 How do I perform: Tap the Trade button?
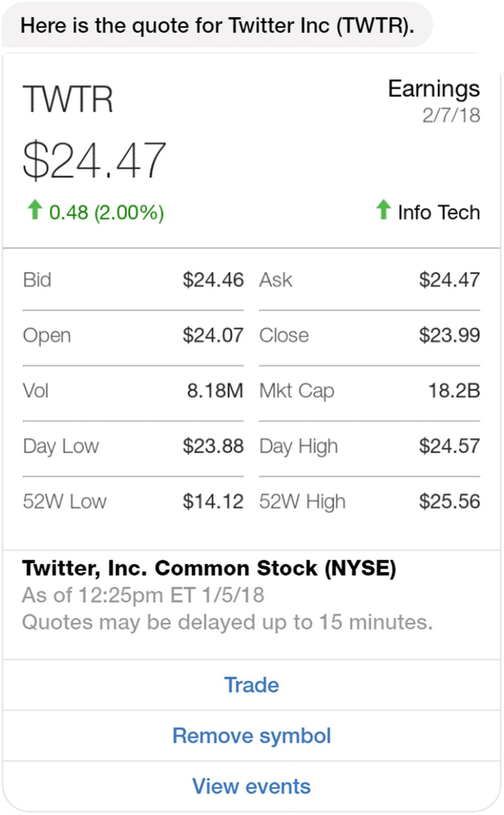251,685
